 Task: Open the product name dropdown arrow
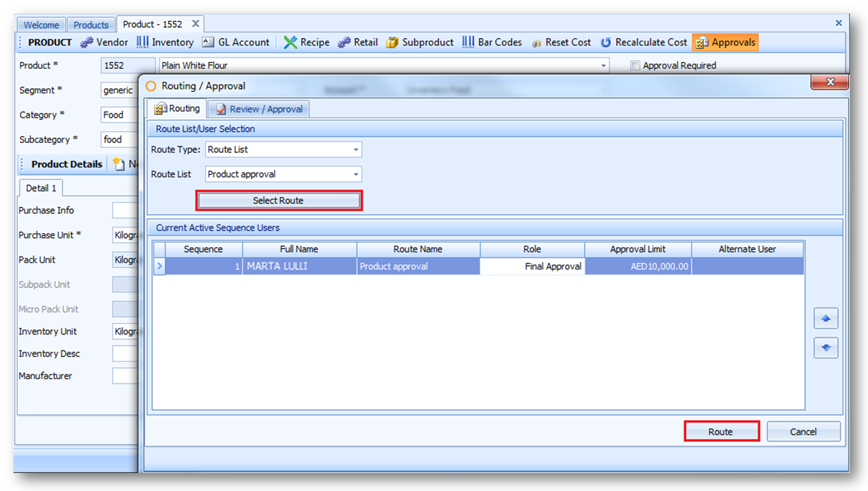604,66
